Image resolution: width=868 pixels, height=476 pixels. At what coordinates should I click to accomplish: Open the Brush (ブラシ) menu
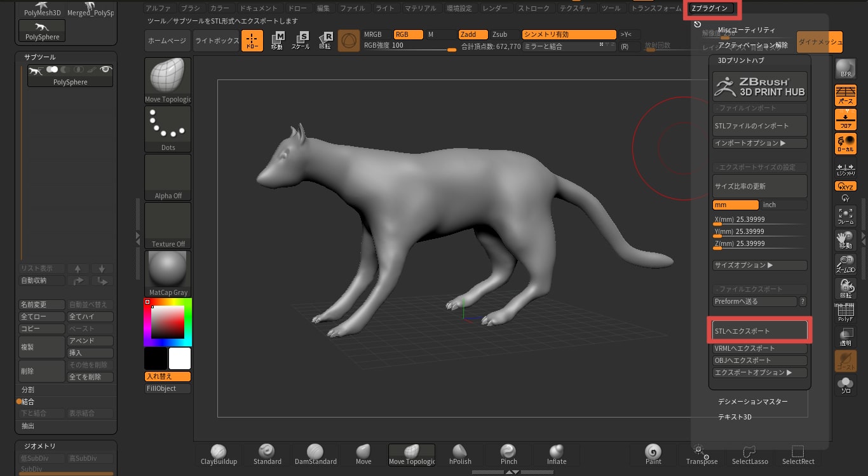(189, 8)
